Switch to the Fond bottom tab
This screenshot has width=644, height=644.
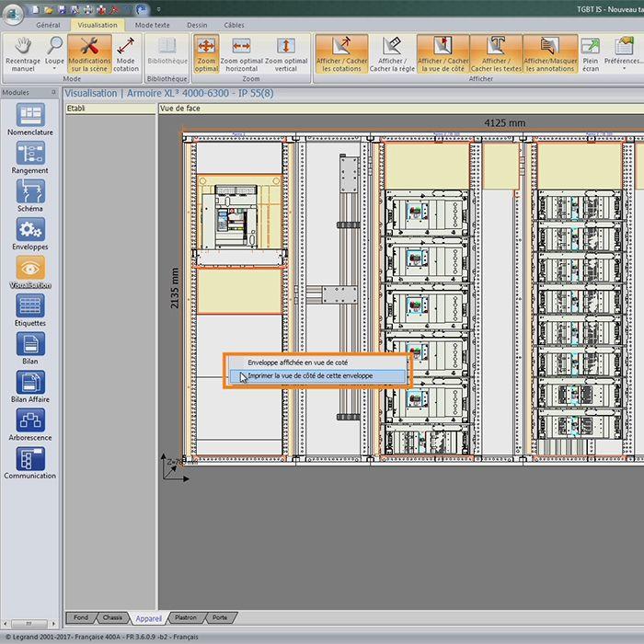tap(81, 617)
